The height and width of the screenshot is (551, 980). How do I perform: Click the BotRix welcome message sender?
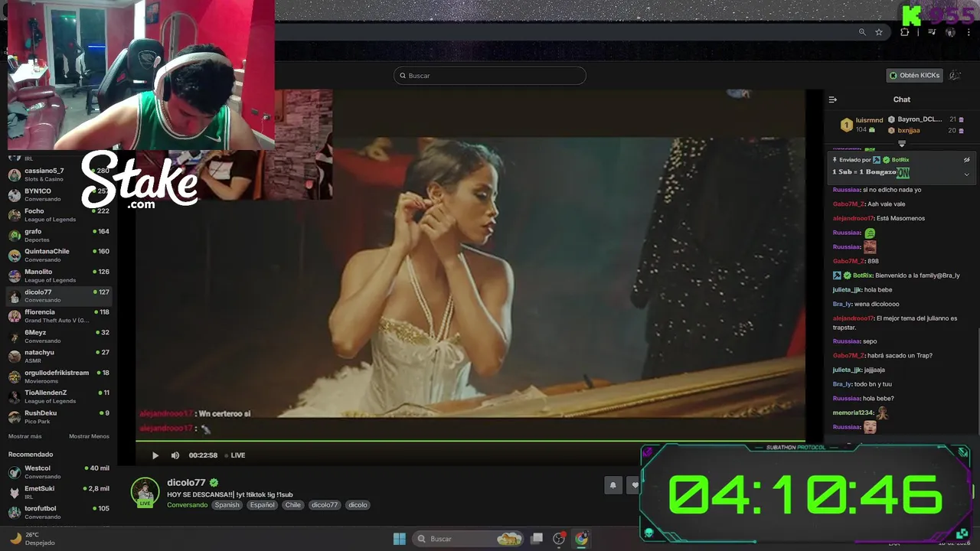coord(862,275)
